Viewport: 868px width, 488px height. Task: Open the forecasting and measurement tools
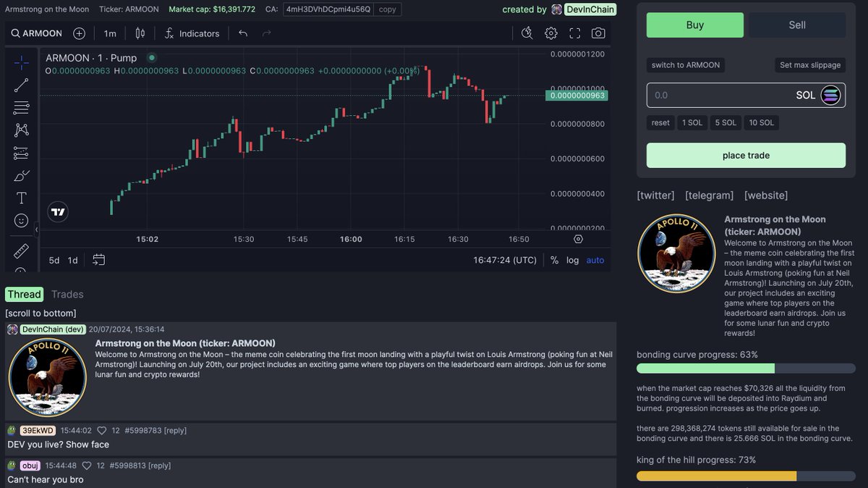22,153
